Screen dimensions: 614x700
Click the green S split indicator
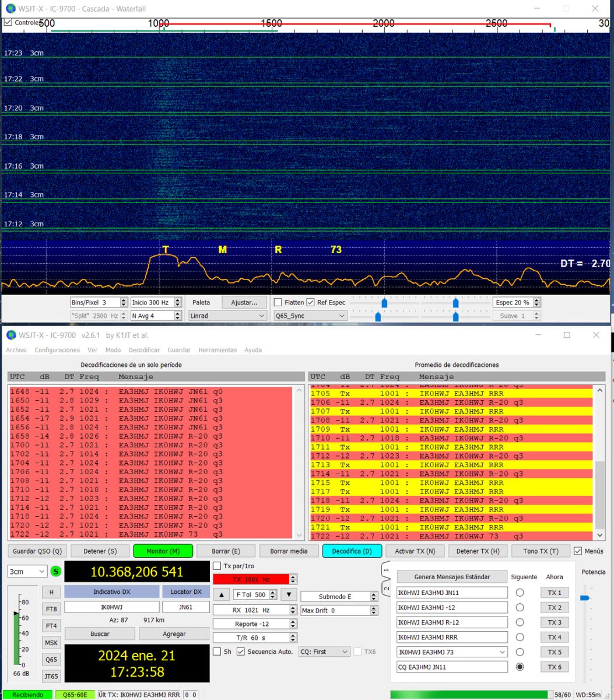tap(55, 572)
